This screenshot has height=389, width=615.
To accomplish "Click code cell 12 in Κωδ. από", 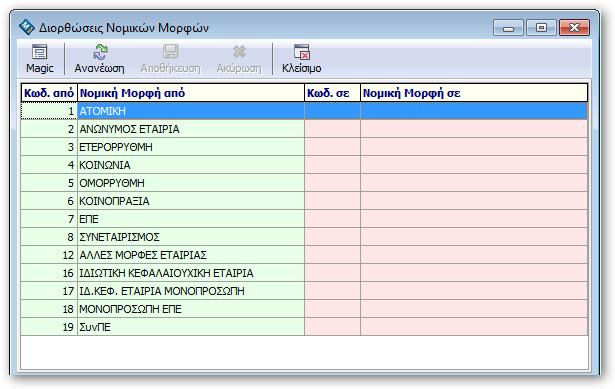I will click(49, 255).
